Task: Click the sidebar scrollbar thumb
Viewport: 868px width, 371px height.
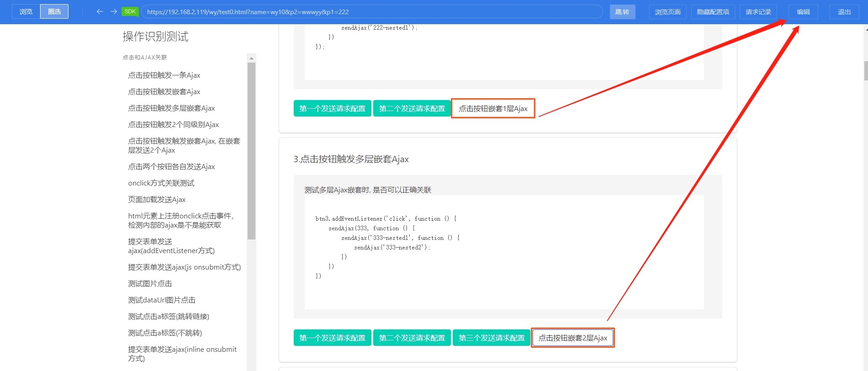Action: pyautogui.click(x=251, y=151)
